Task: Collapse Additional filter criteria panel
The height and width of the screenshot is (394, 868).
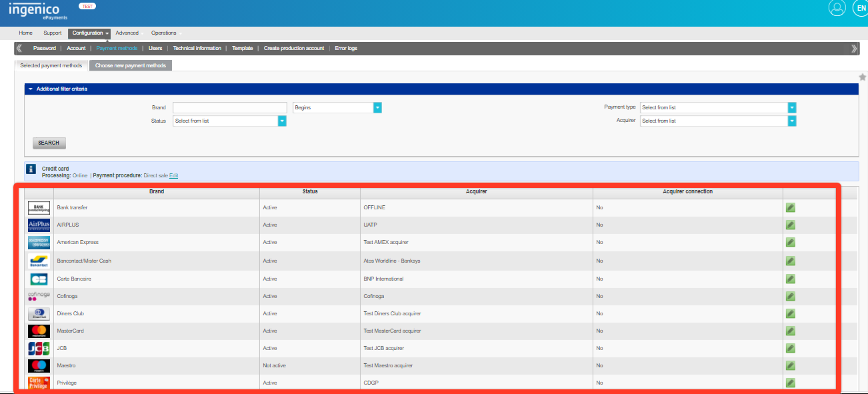Action: point(31,89)
